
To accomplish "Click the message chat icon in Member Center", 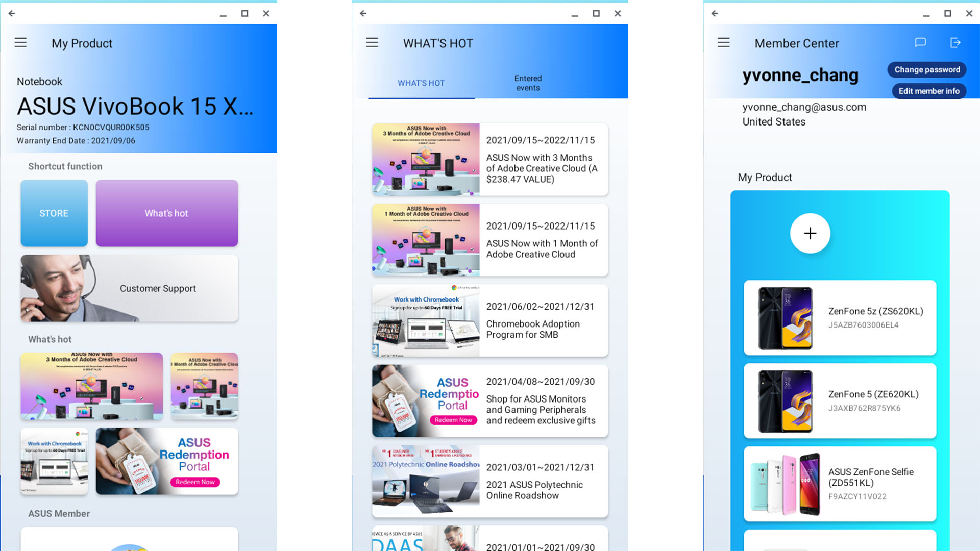I will (920, 43).
